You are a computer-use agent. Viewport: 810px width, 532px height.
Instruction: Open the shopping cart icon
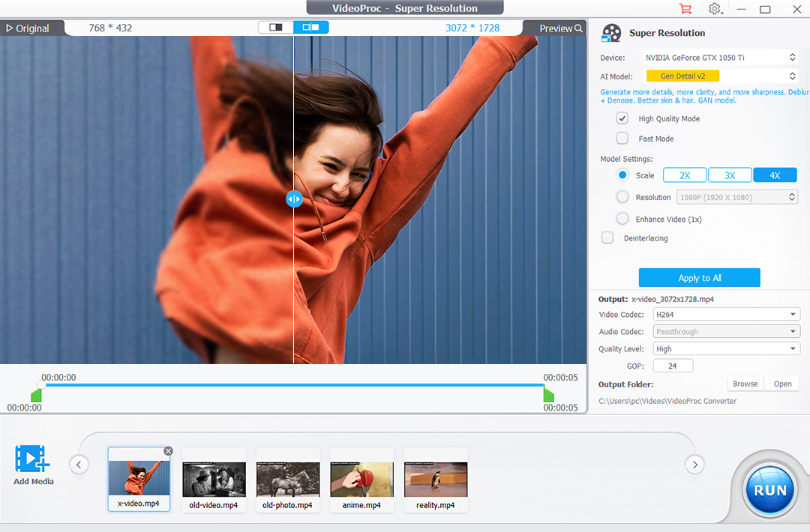pos(685,9)
